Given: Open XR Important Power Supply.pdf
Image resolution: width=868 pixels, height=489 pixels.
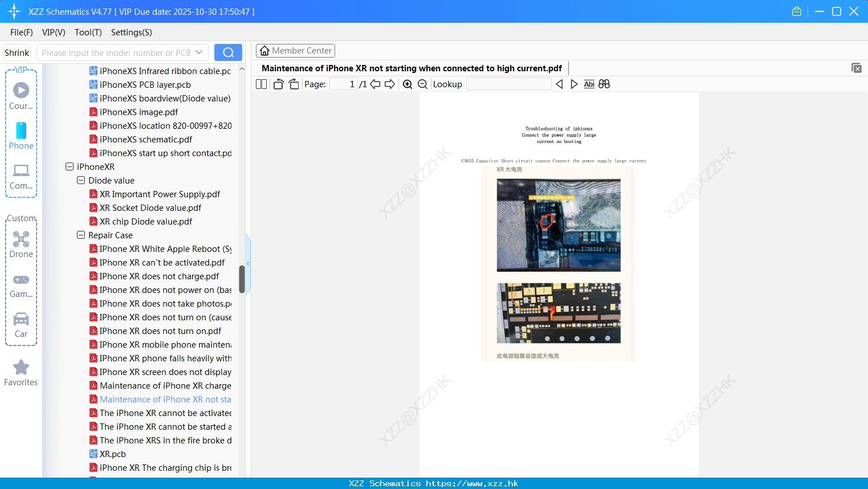Looking at the screenshot, I should [x=154, y=194].
